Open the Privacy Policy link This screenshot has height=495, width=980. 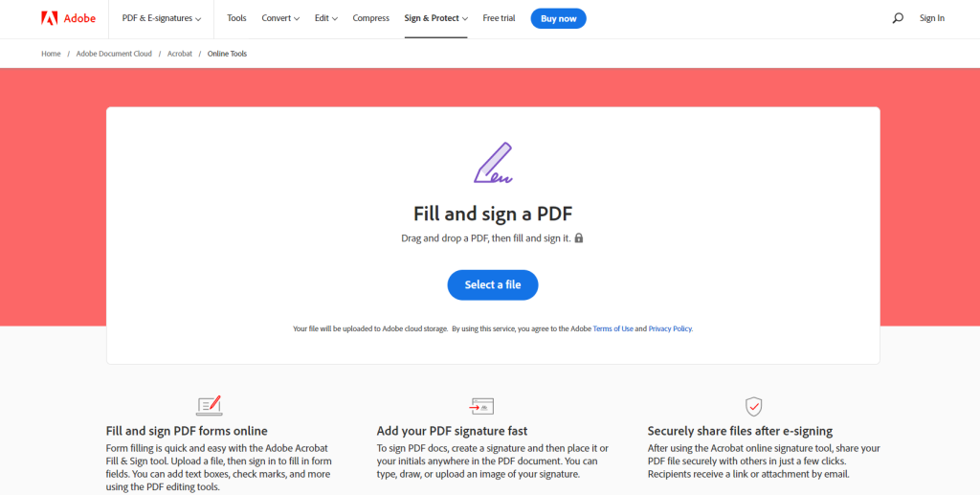[x=670, y=328]
